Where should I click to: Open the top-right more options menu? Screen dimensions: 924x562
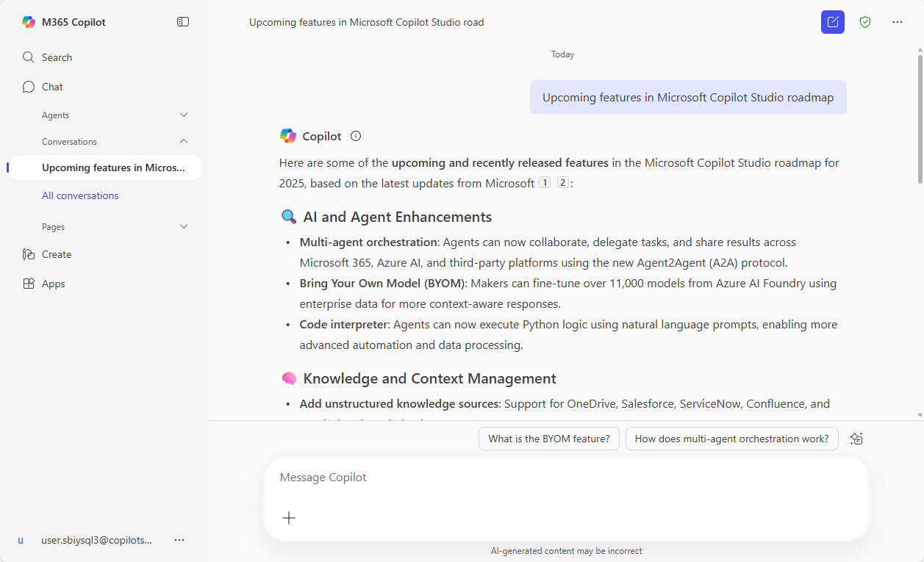tap(898, 22)
